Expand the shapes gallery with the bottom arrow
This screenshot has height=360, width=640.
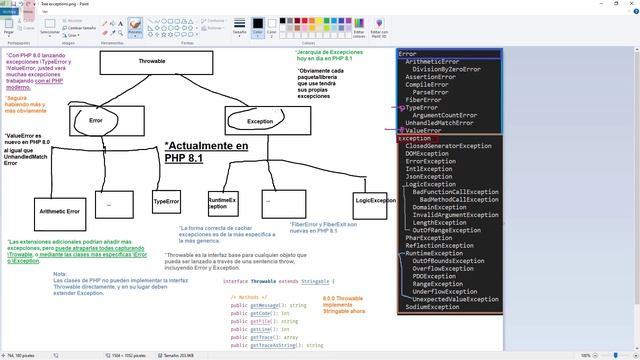[197, 35]
